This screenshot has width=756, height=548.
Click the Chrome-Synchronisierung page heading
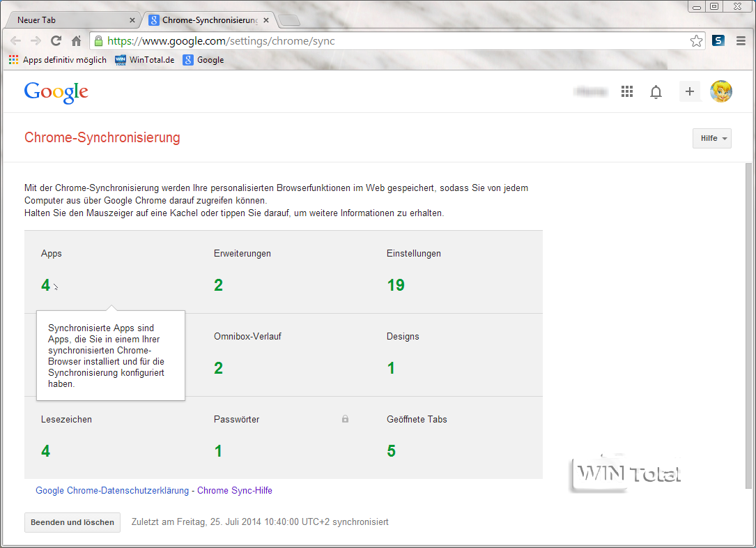coord(102,137)
